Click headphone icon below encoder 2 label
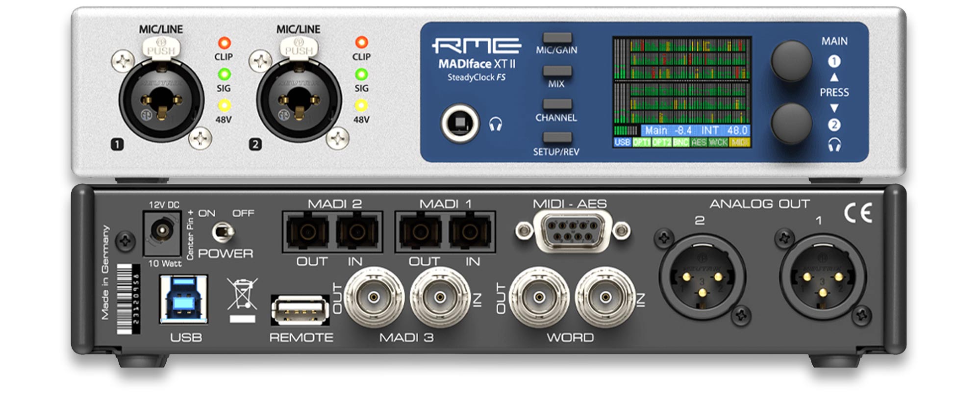Image resolution: width=980 pixels, height=403 pixels. [834, 145]
